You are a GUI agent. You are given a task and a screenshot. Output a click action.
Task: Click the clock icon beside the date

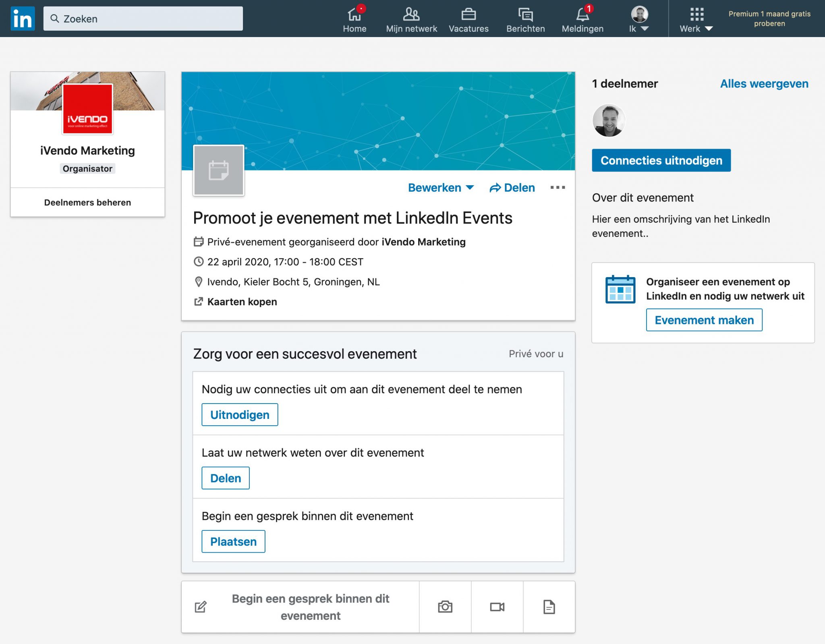tap(199, 261)
